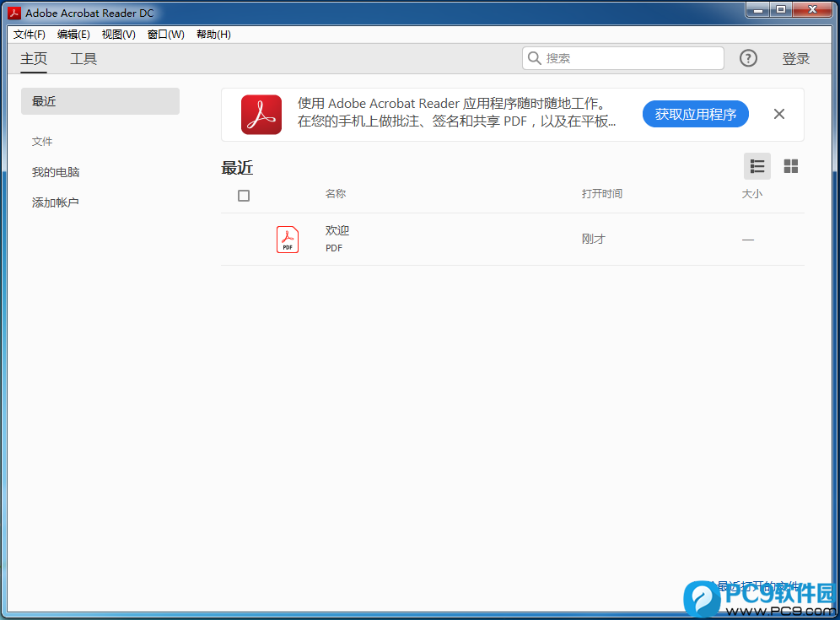
Task: Click the Adobe Reader title bar icon
Action: (x=14, y=13)
